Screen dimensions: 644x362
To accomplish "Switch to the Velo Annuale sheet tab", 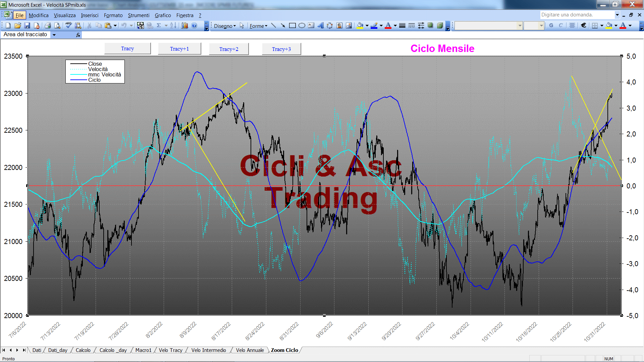I will click(250, 350).
